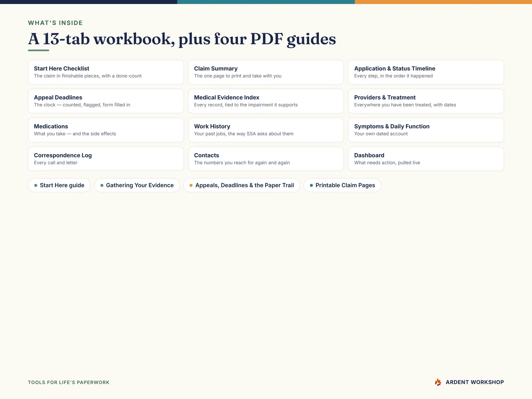Click 'Every step, in the order it happened'
Screen dimensions: 532x399
coord(393,76)
